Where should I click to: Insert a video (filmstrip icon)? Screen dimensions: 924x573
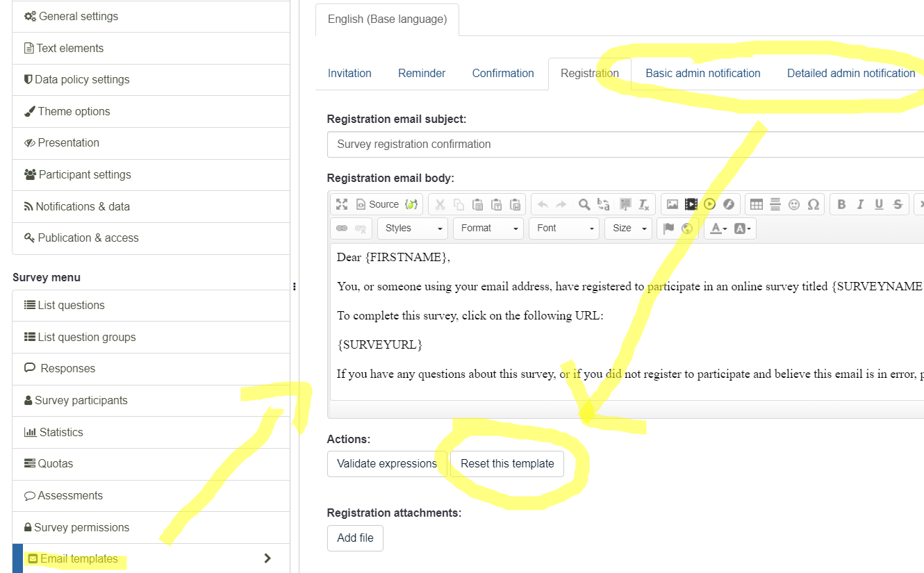691,204
